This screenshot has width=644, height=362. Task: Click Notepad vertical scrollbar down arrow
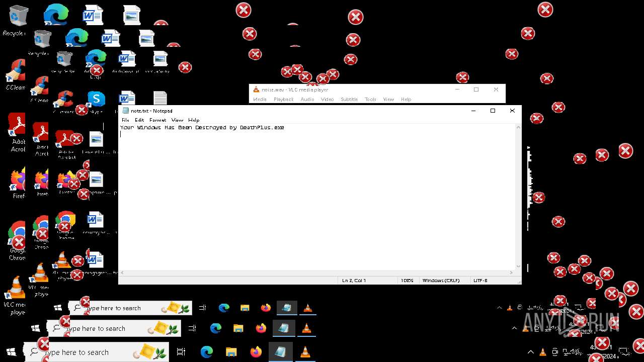518,266
